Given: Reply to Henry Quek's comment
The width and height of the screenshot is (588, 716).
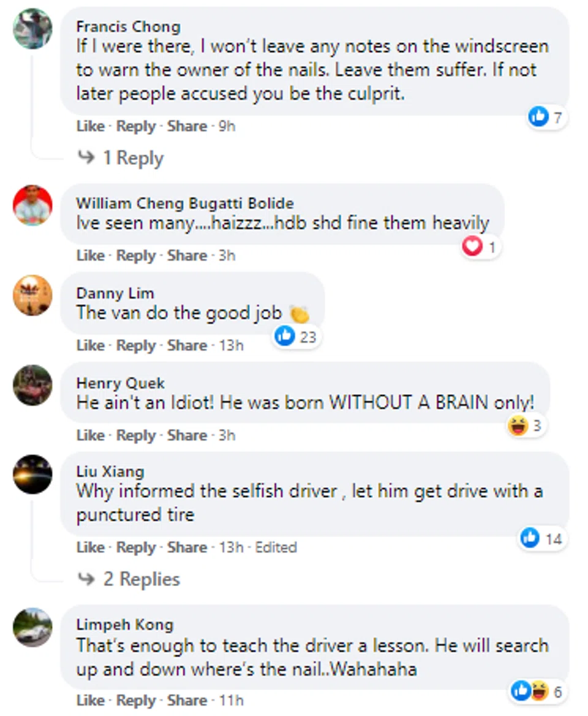Looking at the screenshot, I should pos(136,435).
